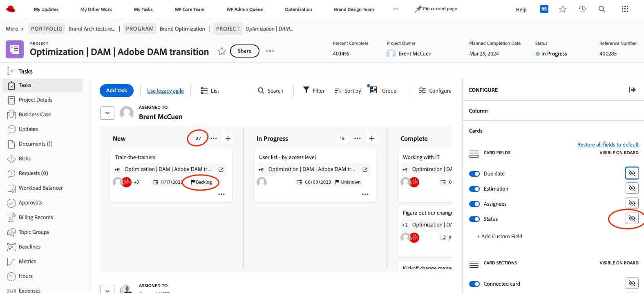This screenshot has height=293, width=644.
Task: Open Brand Optimization program breadcrumb
Action: tap(182, 29)
